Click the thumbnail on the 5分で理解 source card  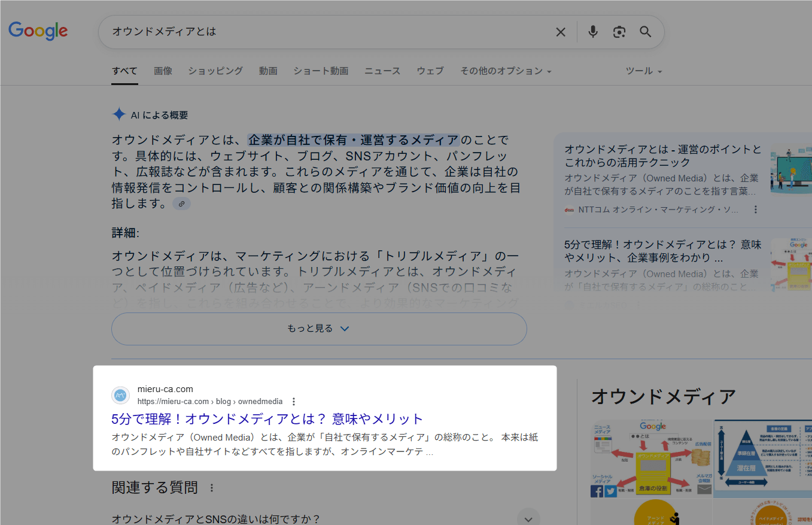[791, 265]
